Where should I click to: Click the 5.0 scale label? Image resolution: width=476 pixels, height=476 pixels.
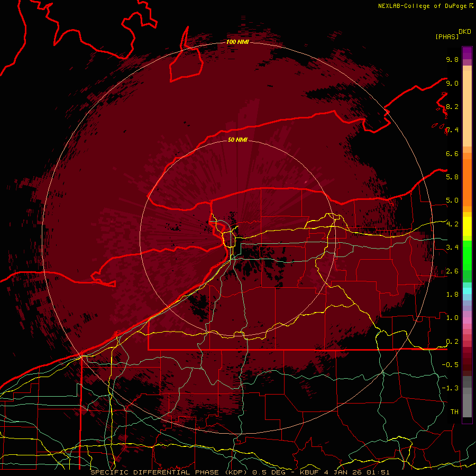click(x=452, y=200)
